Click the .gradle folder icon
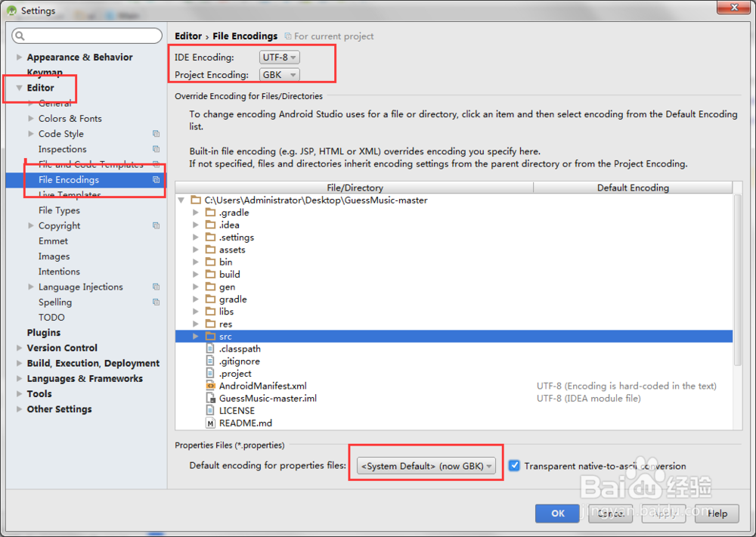Image resolution: width=756 pixels, height=537 pixels. click(x=210, y=213)
